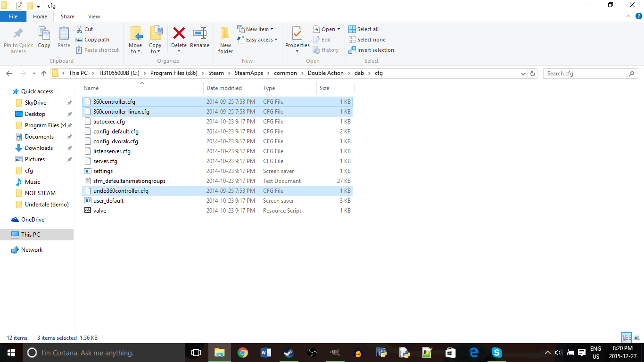
Task: Switch to details view layout
Action: click(x=627, y=337)
